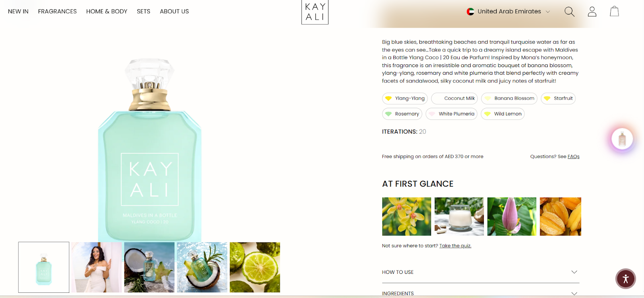Open the Fragrances menu
The height and width of the screenshot is (298, 644).
[x=57, y=11]
